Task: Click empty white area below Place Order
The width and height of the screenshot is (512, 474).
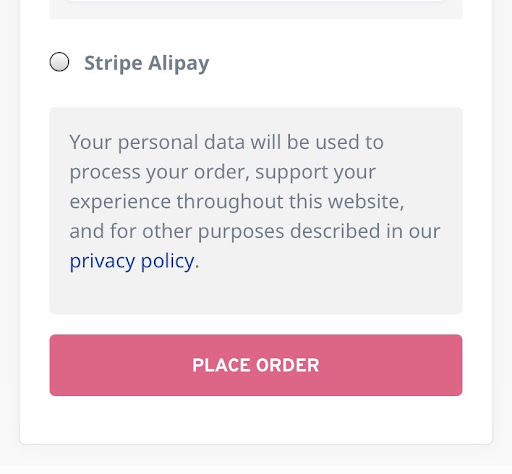Action: coord(256,420)
